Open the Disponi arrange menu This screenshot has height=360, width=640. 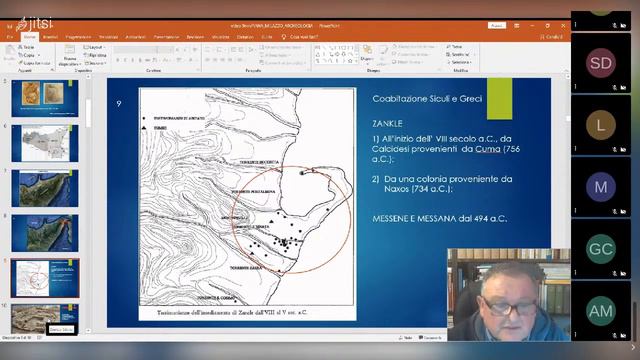click(367, 53)
